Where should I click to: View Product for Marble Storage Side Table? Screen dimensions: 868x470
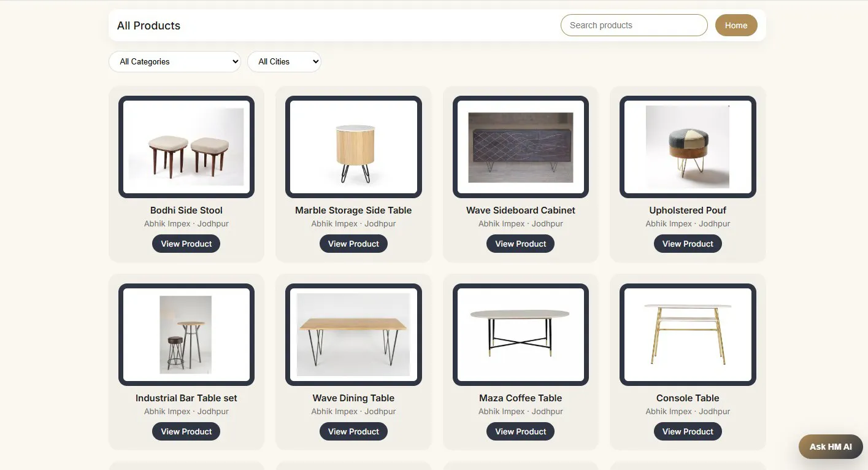pos(353,244)
